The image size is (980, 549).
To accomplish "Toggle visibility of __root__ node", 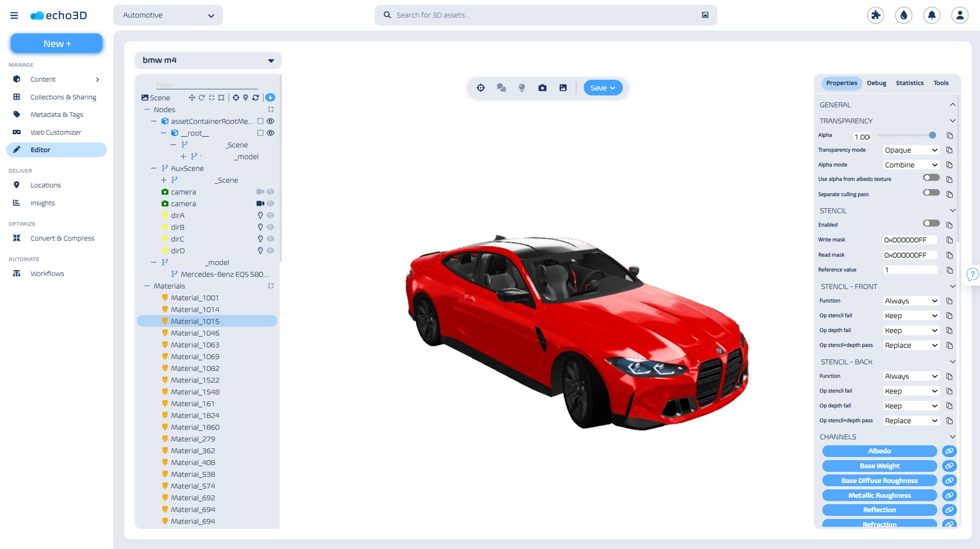I will point(270,133).
